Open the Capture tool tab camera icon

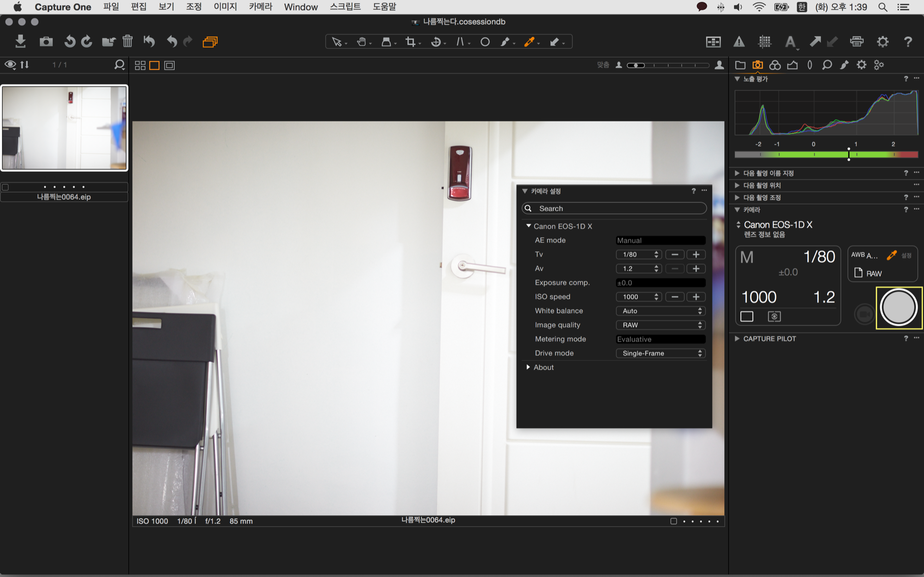coord(757,65)
